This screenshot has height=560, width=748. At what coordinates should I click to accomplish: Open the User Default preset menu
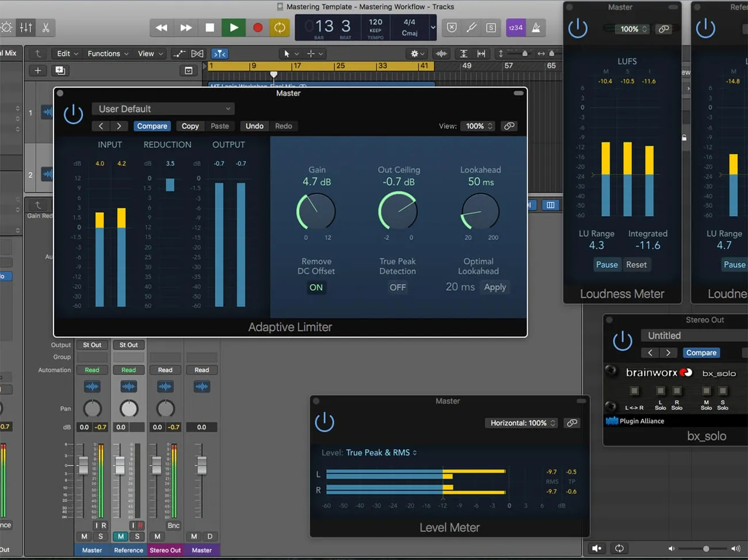163,109
